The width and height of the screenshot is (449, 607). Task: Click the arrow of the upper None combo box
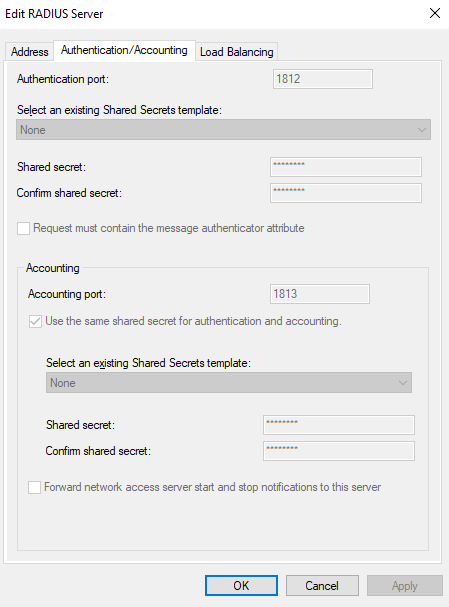[422, 130]
